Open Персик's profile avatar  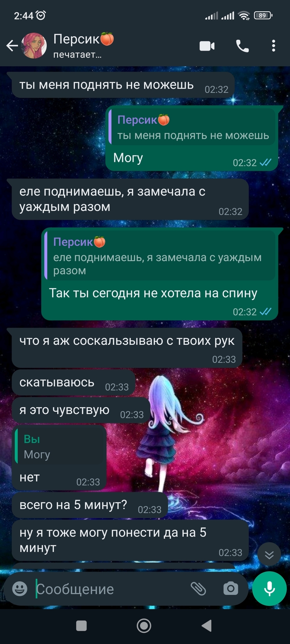tap(34, 46)
